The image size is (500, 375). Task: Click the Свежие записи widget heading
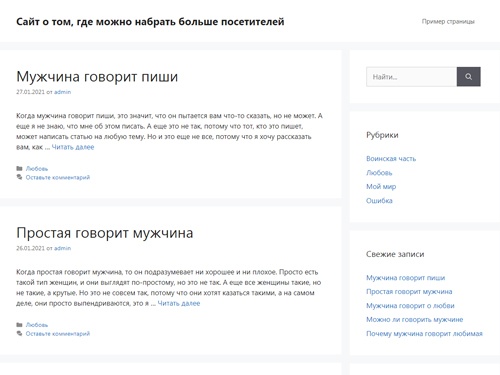395,254
